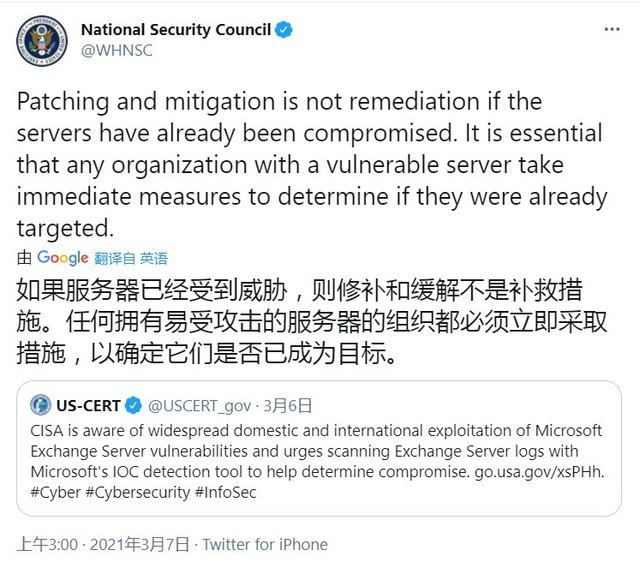Open the National Security Council display name
The height and width of the screenshot is (568, 640).
175,30
